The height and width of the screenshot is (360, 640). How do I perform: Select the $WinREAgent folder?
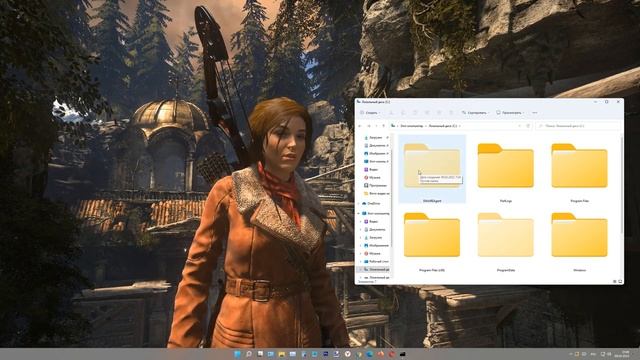pyautogui.click(x=432, y=169)
